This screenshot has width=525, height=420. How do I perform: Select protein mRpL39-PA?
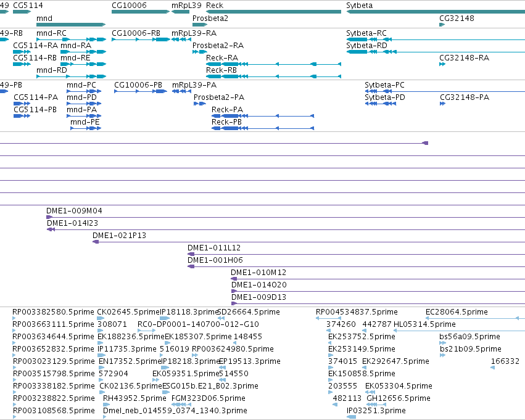point(194,85)
